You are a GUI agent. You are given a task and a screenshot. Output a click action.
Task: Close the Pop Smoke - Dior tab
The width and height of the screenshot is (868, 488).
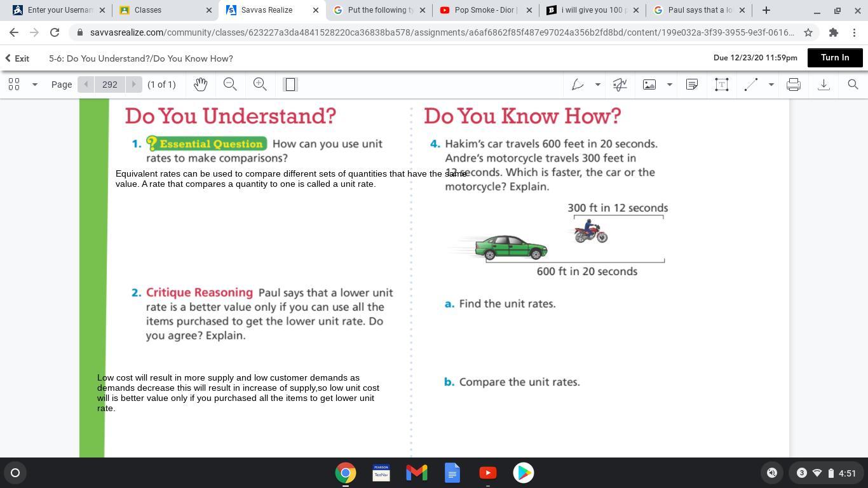click(529, 10)
